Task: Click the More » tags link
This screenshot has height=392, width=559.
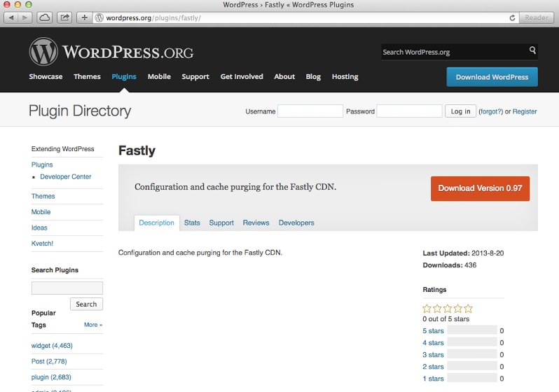Action: coord(93,325)
